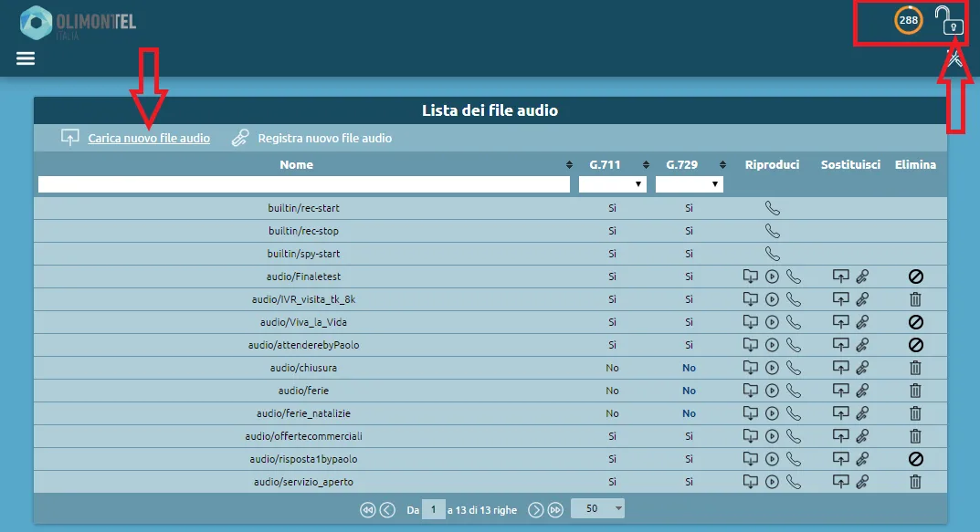Download the audio/IVR_visita_tk_8k file
Viewport: 980px width, 532px height.
coord(750,299)
